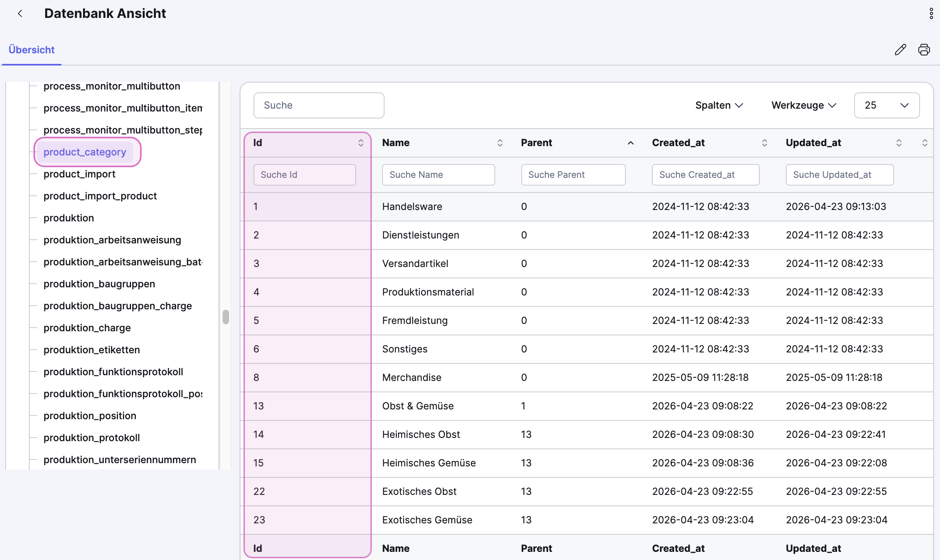Sort by the Id column arrows

tap(361, 143)
